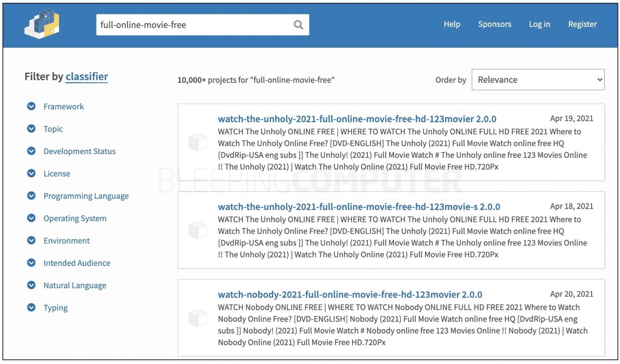Click package icon beside watch-the-unholy 123movier result

(198, 142)
